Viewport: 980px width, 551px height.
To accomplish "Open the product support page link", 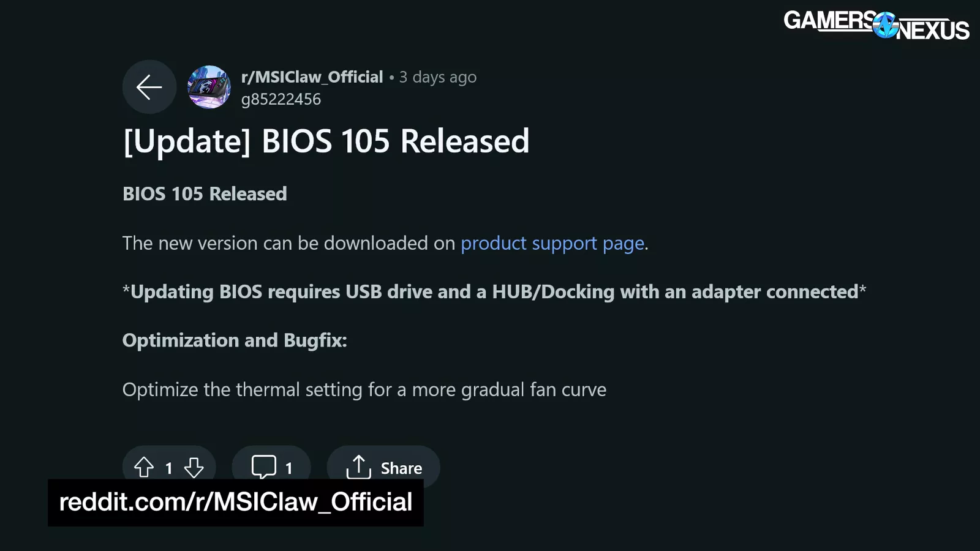I will point(552,243).
